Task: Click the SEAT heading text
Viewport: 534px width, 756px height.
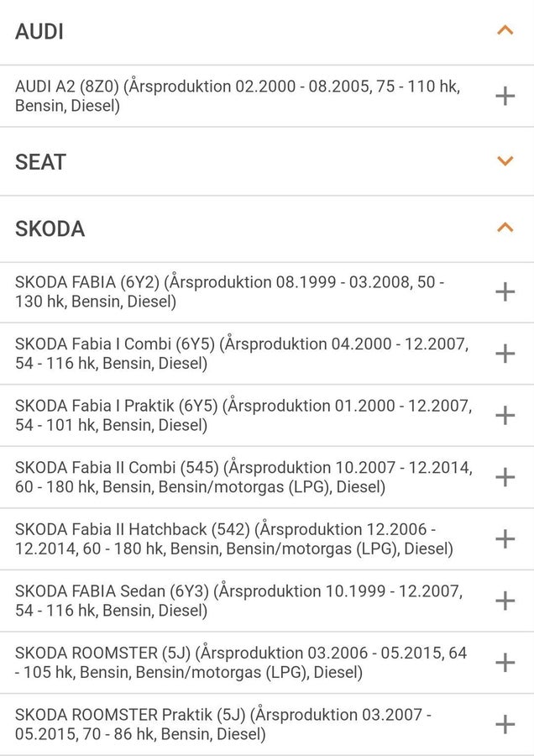Action: point(40,162)
